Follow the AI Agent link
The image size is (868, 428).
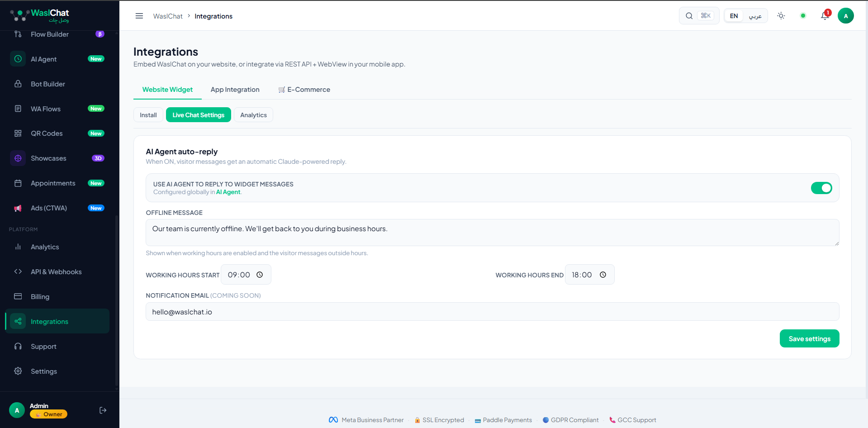pos(228,192)
